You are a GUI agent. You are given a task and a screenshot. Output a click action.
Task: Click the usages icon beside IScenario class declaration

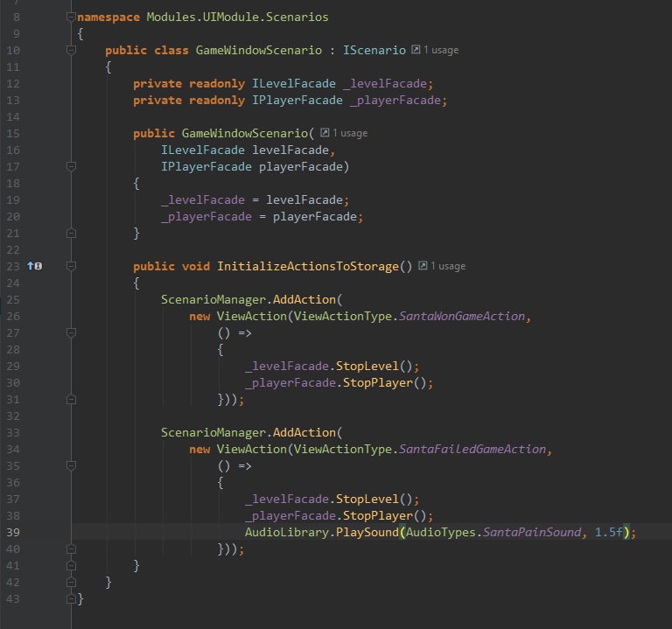(416, 50)
